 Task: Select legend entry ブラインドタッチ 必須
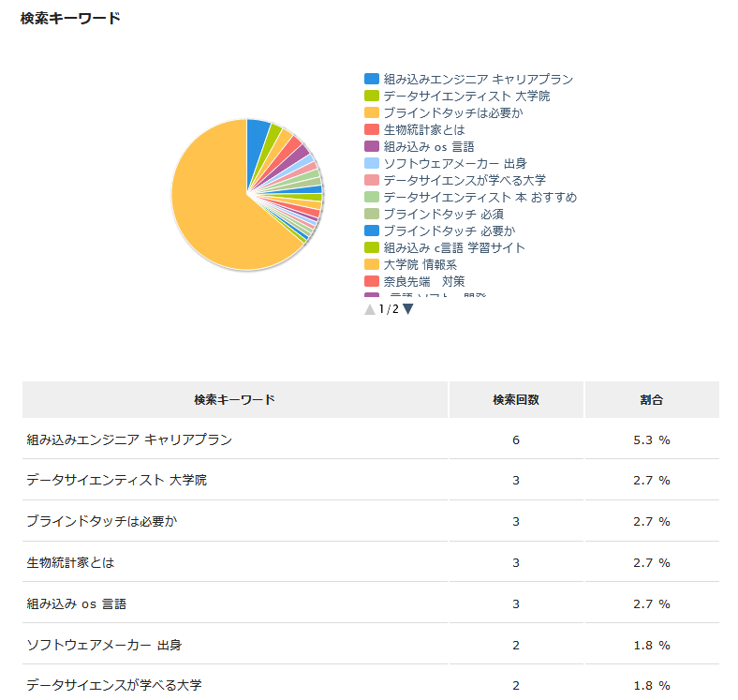[x=434, y=214]
